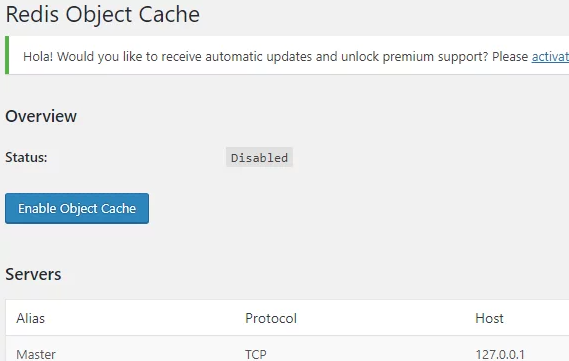
Task: Click the Alias column header
Action: (x=30, y=318)
